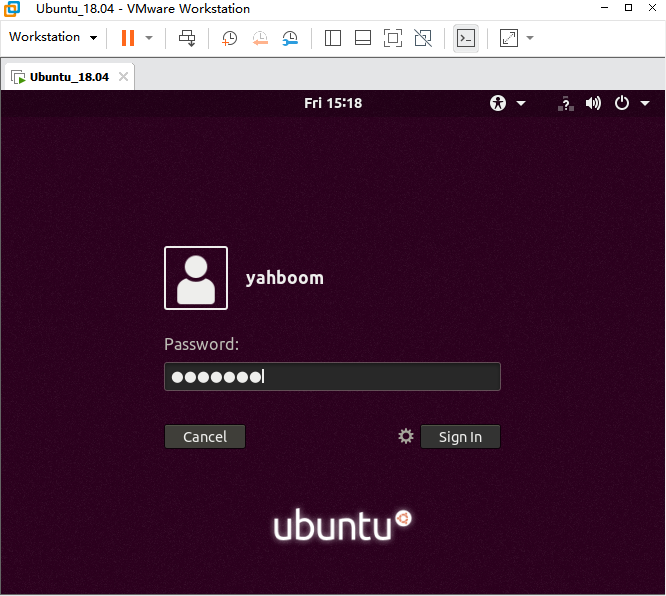
Task: Send Ctrl+Alt+Del to the virtual machine
Action: pyautogui.click(x=187, y=38)
